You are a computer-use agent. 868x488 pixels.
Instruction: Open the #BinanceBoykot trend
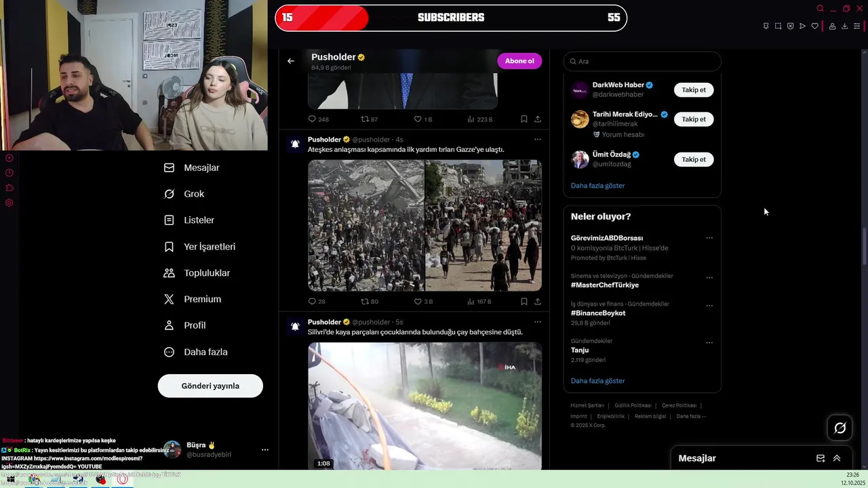point(598,313)
